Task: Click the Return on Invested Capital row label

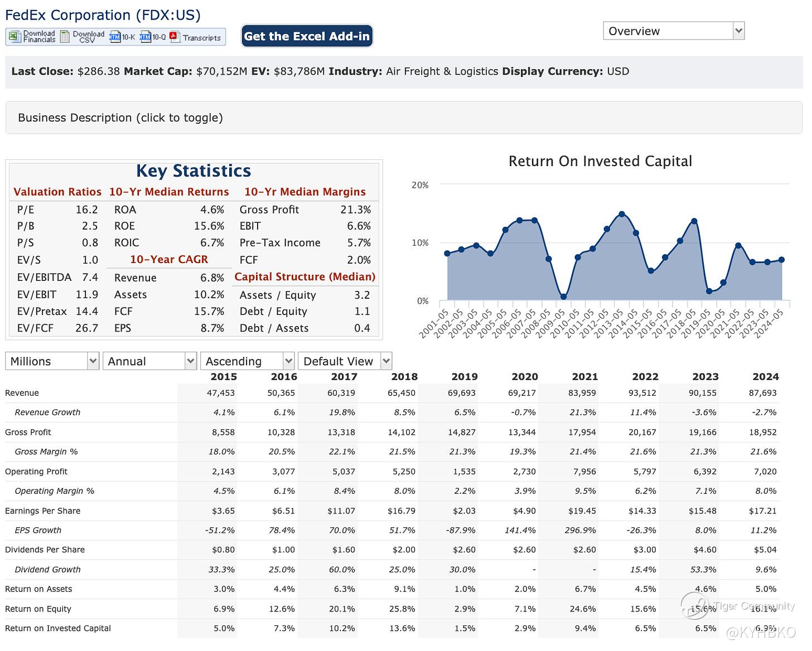Action: [x=58, y=628]
